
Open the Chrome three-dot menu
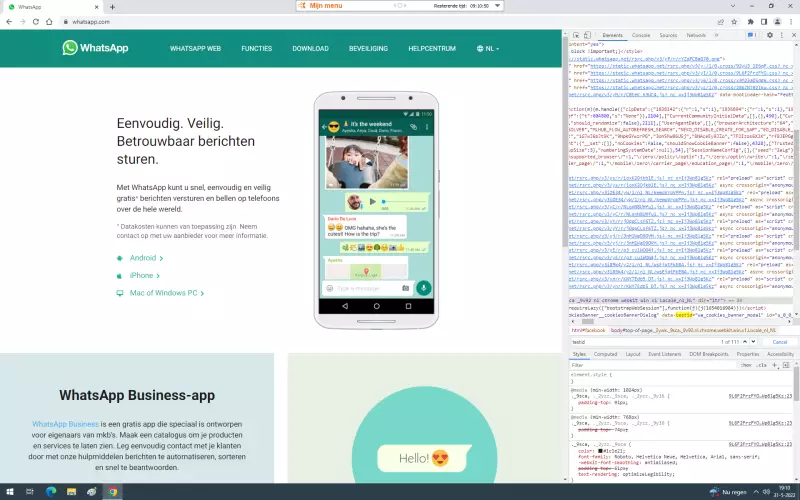point(790,21)
